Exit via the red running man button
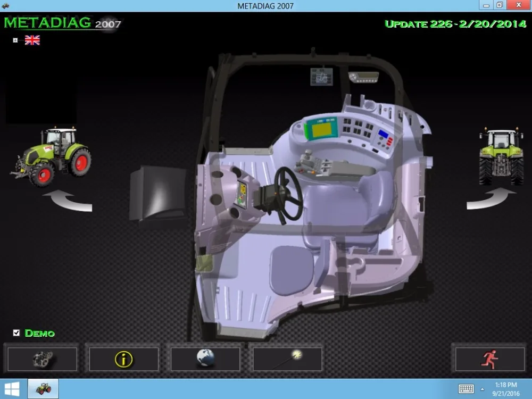The width and height of the screenshot is (532, 399). click(x=489, y=359)
